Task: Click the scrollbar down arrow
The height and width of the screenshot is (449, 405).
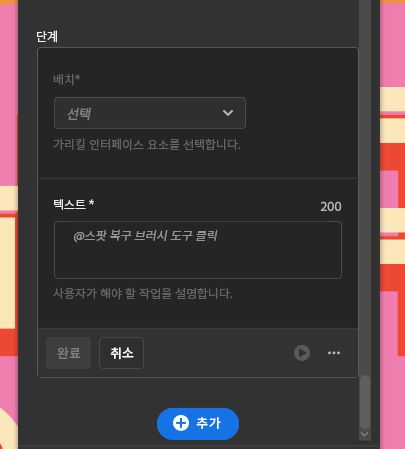Action: tap(365, 434)
